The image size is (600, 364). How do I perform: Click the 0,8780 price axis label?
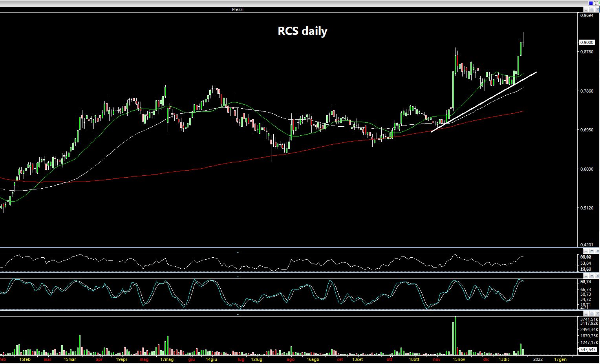coord(587,52)
